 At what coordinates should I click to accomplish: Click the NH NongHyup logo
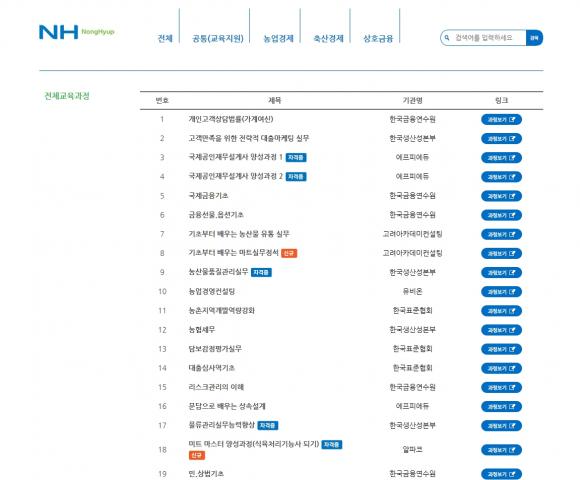pyautogui.click(x=77, y=32)
